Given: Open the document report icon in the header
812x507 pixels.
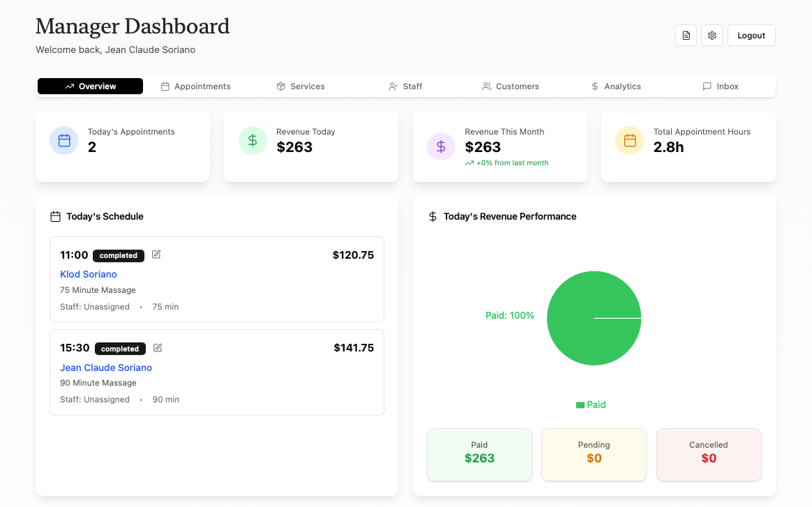Looking at the screenshot, I should pyautogui.click(x=686, y=35).
